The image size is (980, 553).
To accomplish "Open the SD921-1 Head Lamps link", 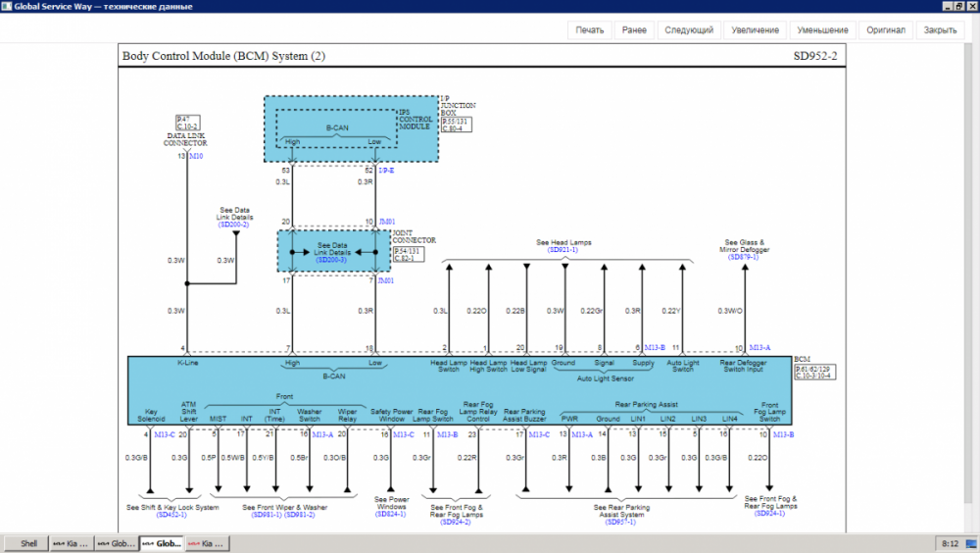I will click(x=563, y=250).
